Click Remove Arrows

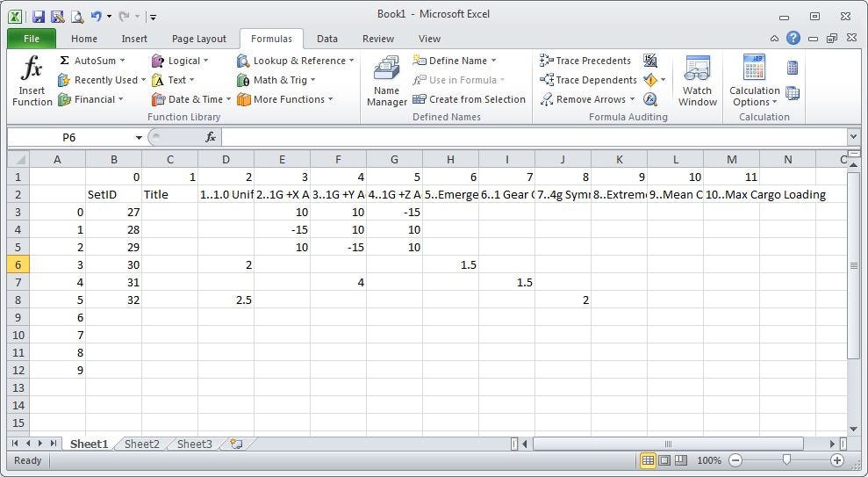click(587, 99)
